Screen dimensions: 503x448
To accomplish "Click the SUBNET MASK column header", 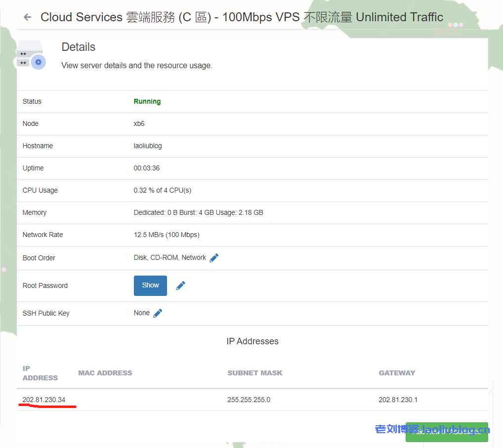I will [255, 373].
